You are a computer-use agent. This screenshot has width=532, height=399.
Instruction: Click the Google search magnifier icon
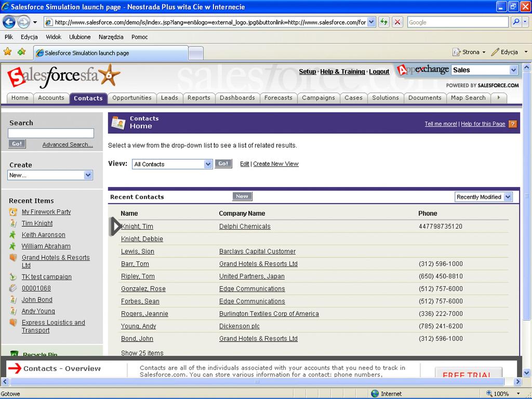tap(516, 22)
